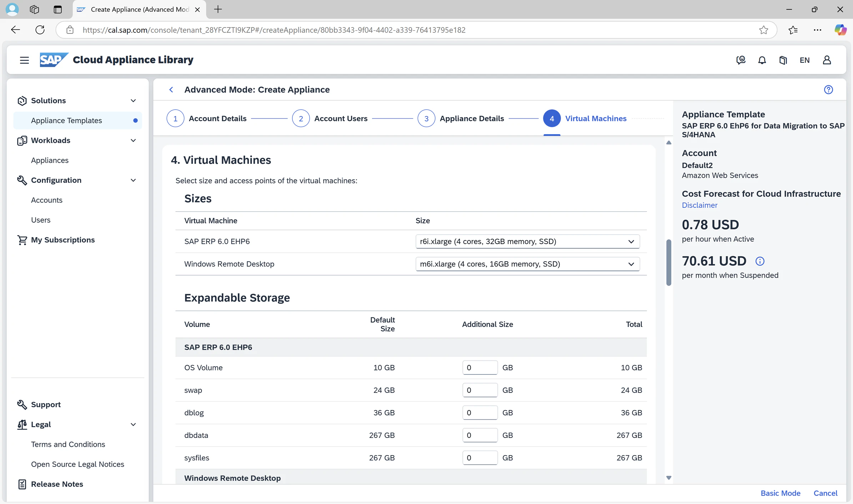Open the cost forecast Disclaimer link
Viewport: 853px width, 504px height.
[x=699, y=205]
